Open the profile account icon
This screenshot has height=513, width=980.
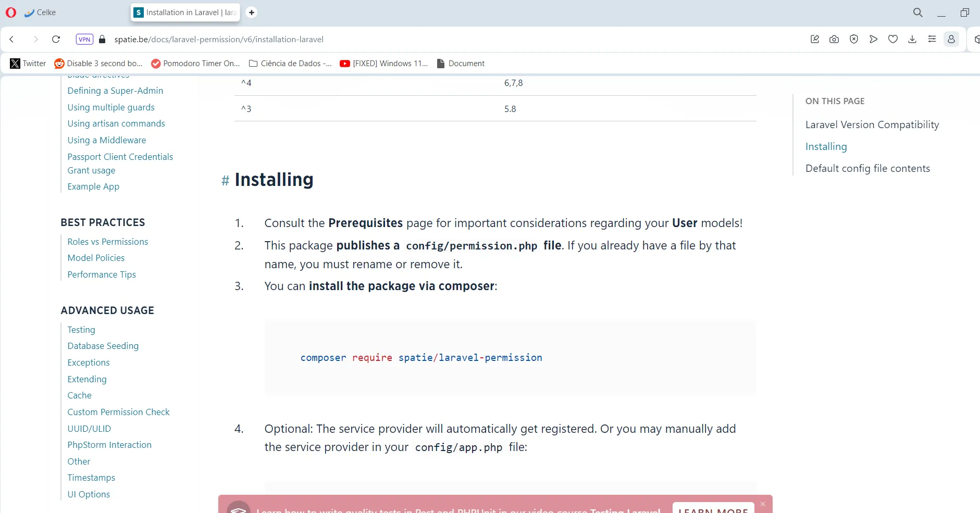(951, 39)
